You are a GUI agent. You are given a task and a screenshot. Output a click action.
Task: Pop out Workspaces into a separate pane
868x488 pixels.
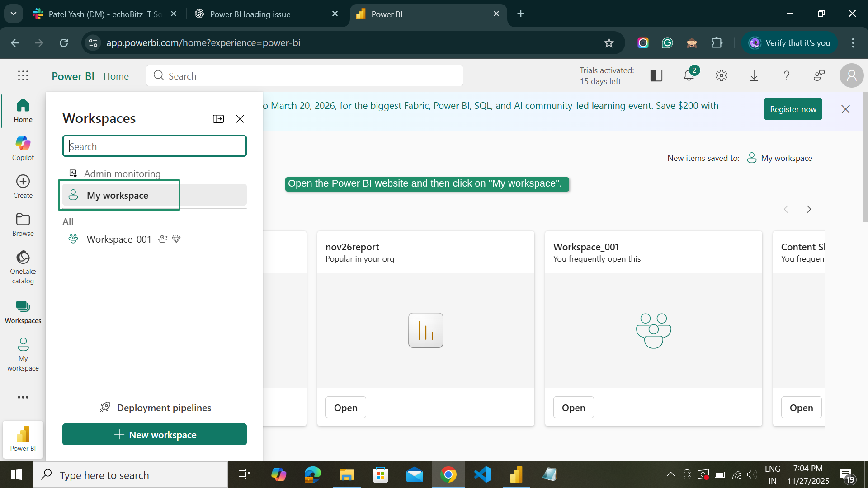(218, 118)
